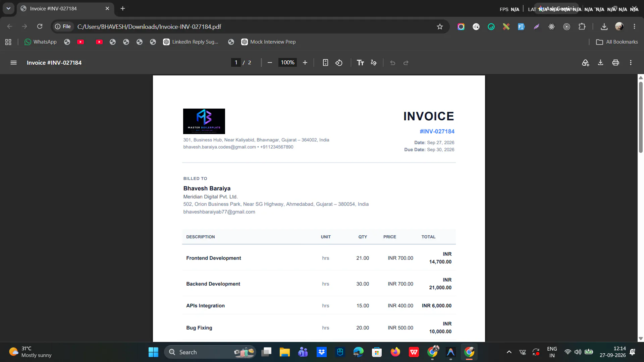
Task: Open the Chrome profile avatar
Action: (x=619, y=26)
